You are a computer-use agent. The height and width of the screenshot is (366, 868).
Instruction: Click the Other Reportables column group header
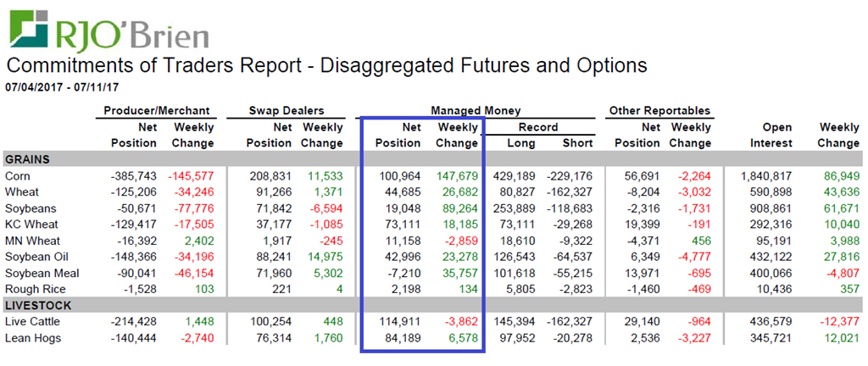[x=659, y=110]
